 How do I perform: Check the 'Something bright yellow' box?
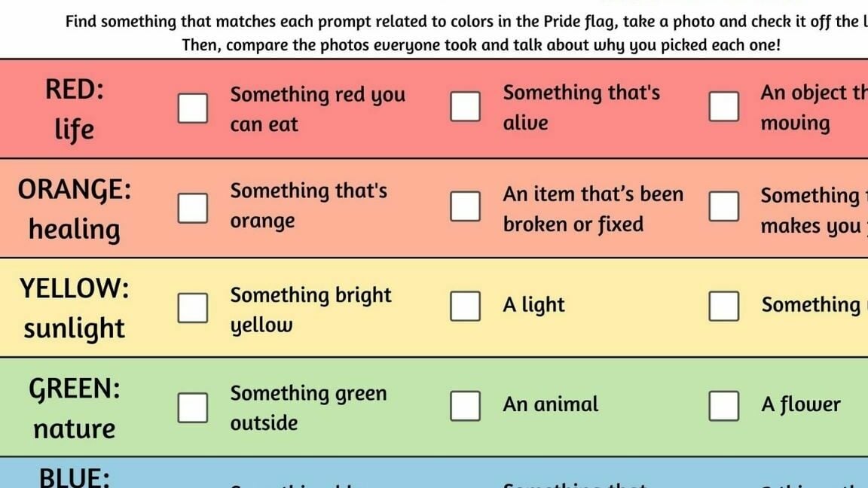click(x=193, y=307)
